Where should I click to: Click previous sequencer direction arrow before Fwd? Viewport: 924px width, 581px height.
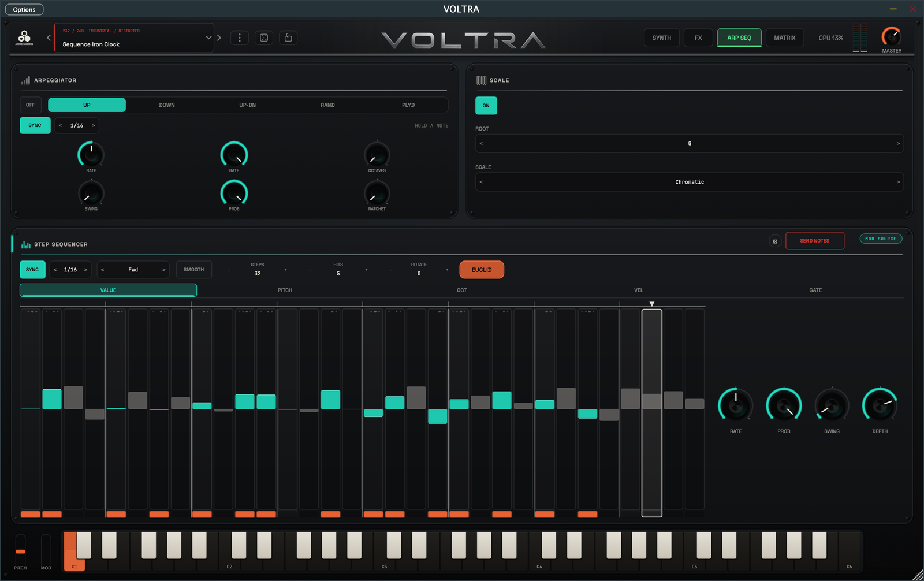[102, 270]
